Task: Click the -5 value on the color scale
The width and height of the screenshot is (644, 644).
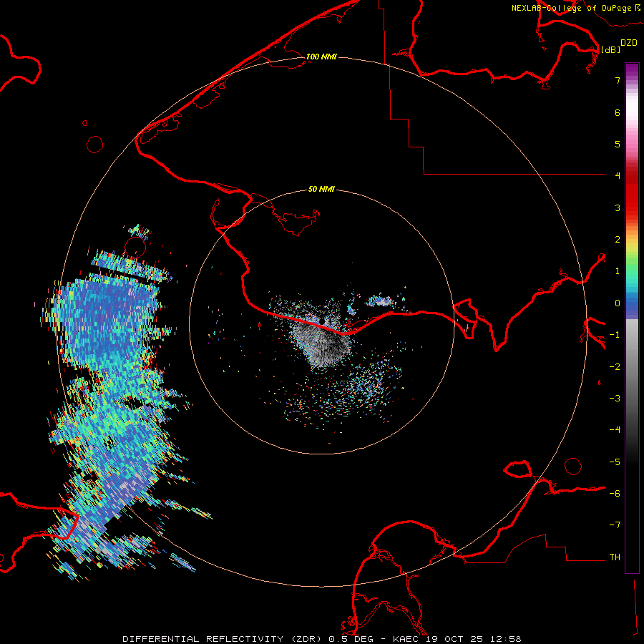Action: tap(615, 462)
